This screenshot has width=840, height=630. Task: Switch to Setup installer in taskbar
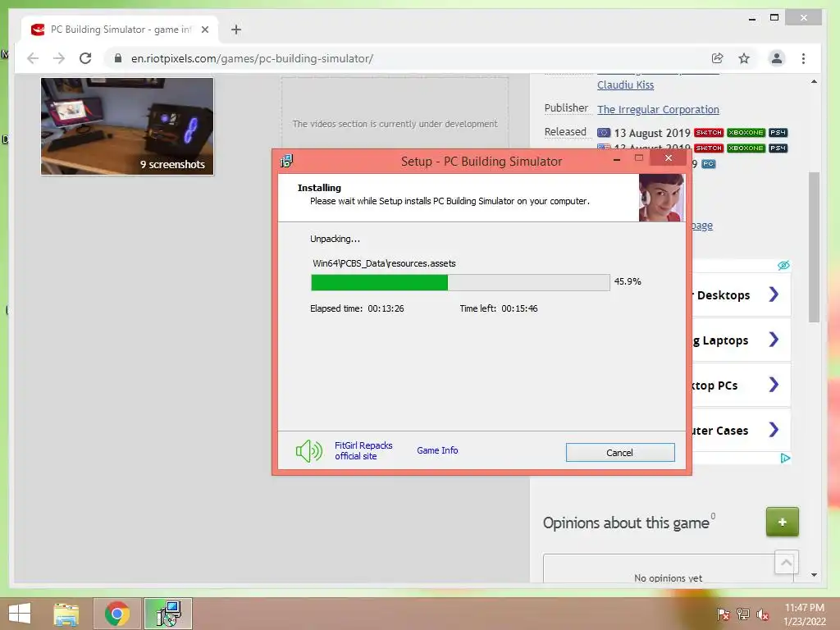(x=168, y=614)
